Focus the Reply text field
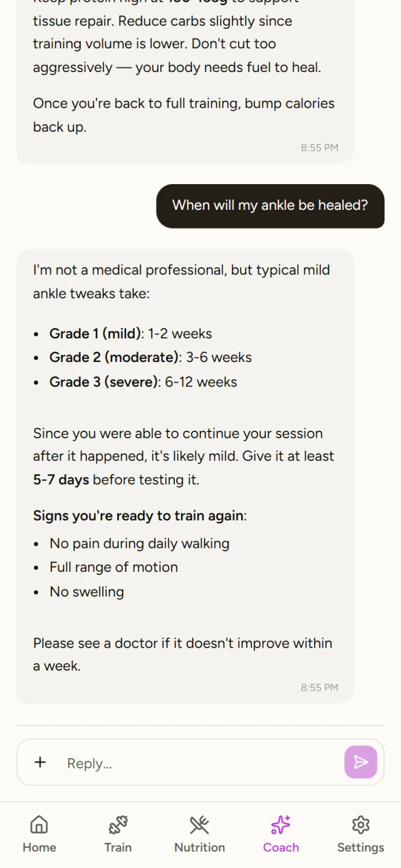Viewport: 401px width, 868px height. pyautogui.click(x=200, y=763)
